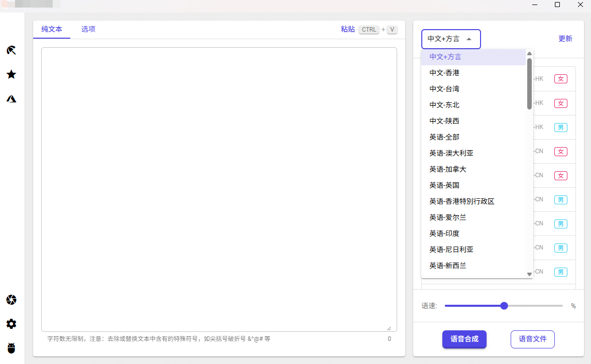
Task: Maximize the application window
Action: [x=557, y=5]
